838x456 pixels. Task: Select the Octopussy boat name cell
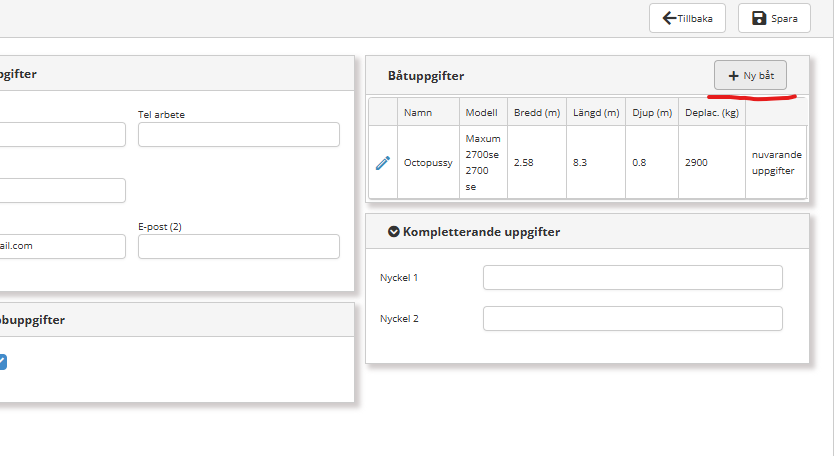(428, 162)
